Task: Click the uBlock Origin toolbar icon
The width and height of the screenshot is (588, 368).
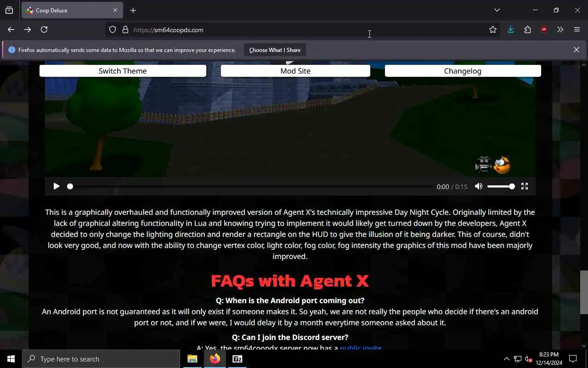Action: coord(544,29)
